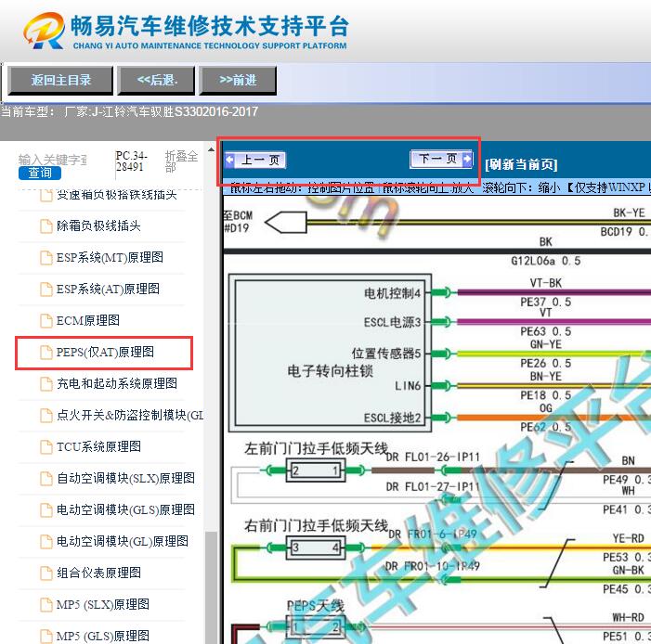
Task: Open 自动空调模块(SLX)原理图 item
Action: 125,478
